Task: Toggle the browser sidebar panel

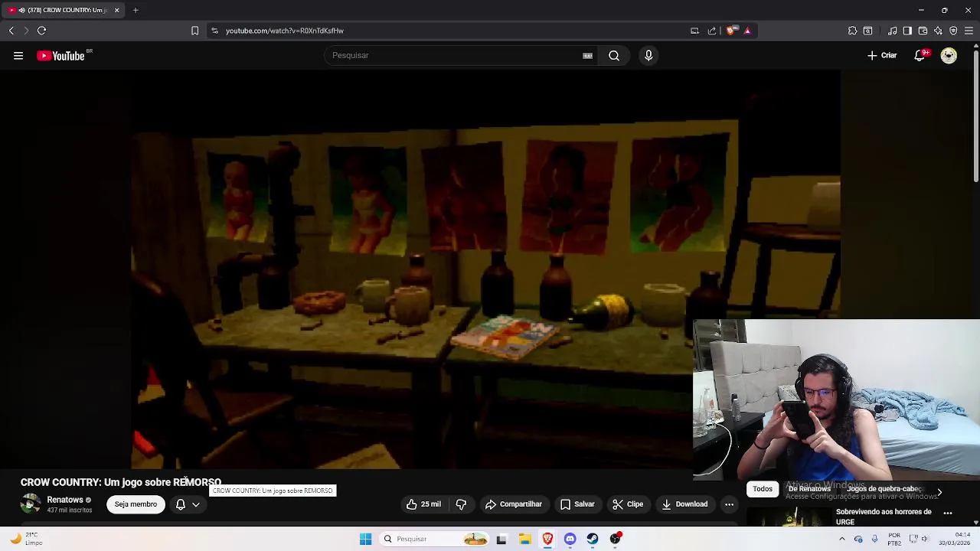Action: pyautogui.click(x=907, y=31)
